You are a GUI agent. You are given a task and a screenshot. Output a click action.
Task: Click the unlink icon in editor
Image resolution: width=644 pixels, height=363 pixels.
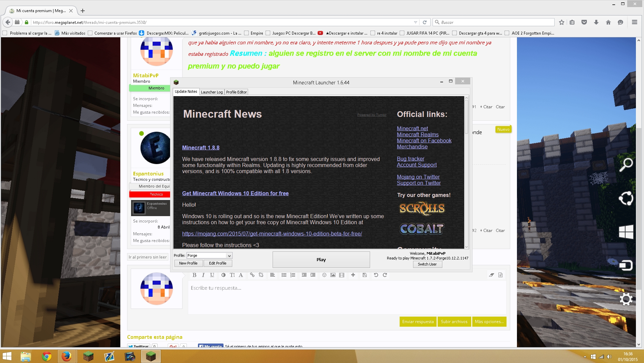[261, 275]
